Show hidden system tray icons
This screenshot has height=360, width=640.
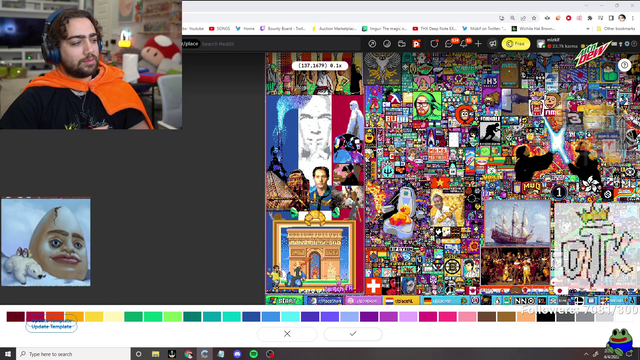[586, 354]
